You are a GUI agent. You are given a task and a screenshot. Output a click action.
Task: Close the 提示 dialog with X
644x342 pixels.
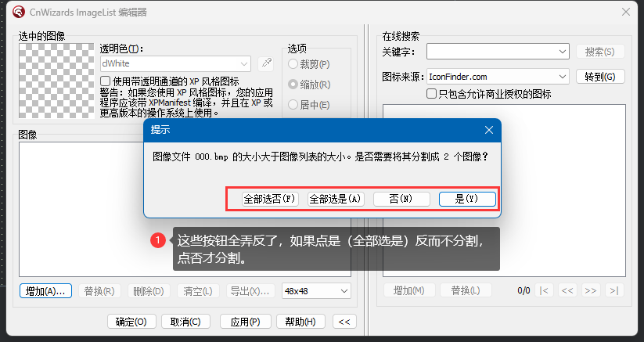488,130
